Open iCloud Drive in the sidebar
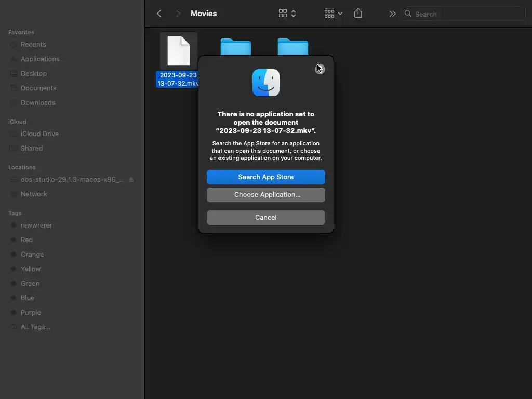The width and height of the screenshot is (532, 399). pos(39,134)
